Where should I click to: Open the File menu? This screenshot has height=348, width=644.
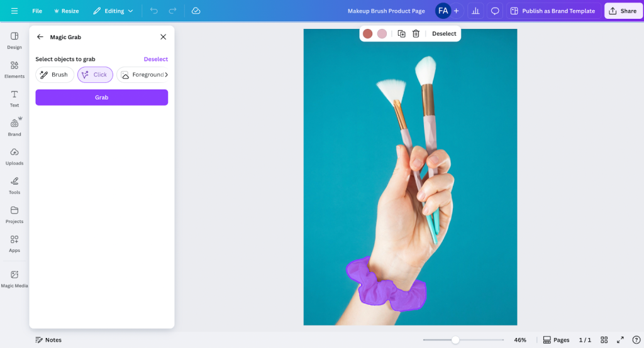click(x=37, y=11)
